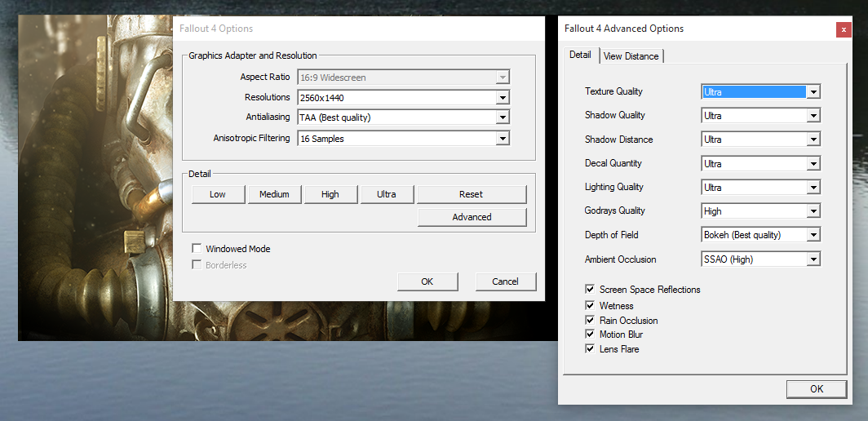Switch to the View Distance tab

pos(631,56)
